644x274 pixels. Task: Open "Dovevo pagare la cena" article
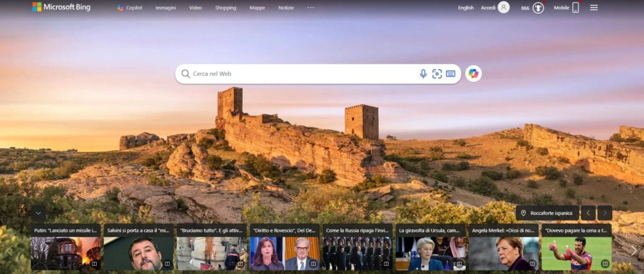(x=576, y=248)
